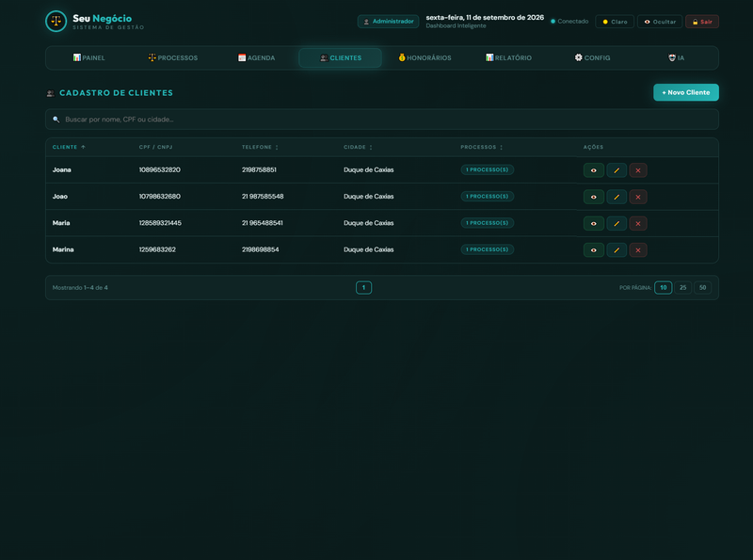Select the Clientes tab
Viewport: 753px width, 560px height.
click(341, 57)
